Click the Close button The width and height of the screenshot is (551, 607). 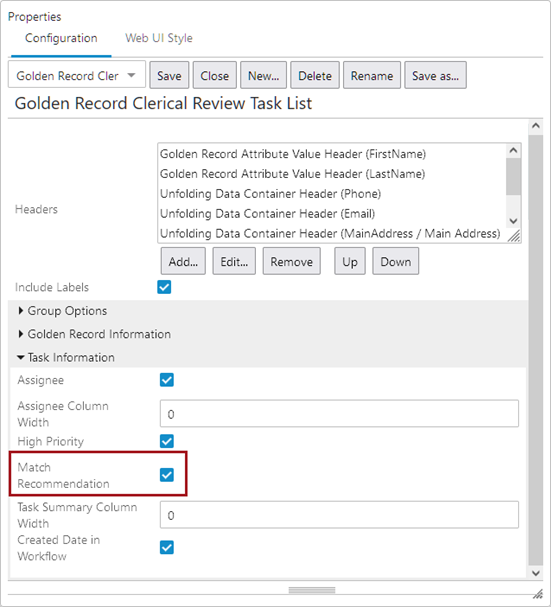pyautogui.click(x=215, y=75)
